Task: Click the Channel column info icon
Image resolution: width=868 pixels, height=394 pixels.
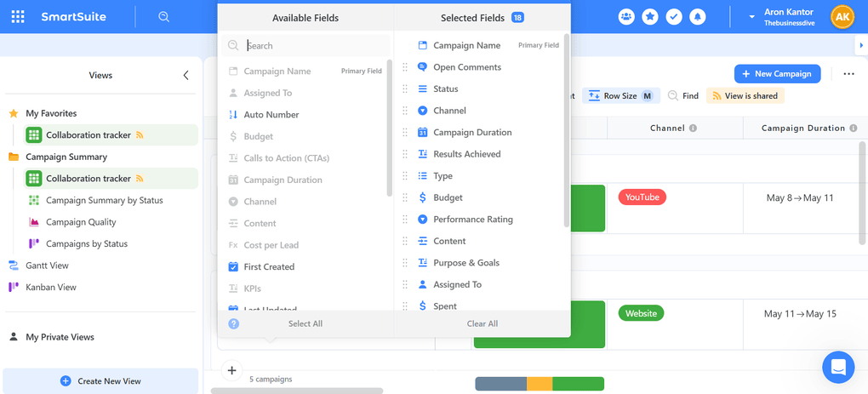Action: coord(693,128)
